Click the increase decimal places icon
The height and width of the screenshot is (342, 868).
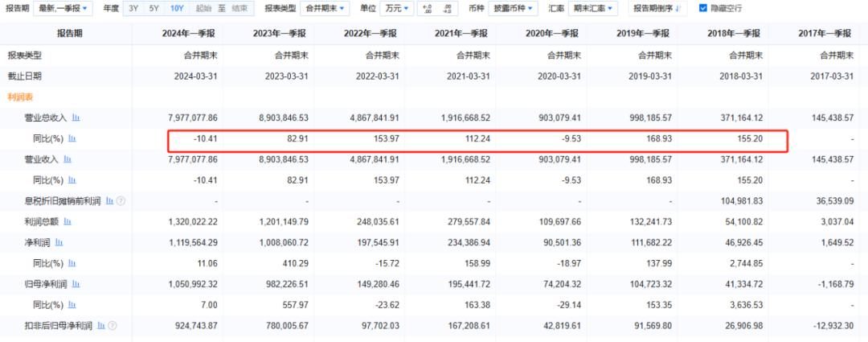pos(426,8)
